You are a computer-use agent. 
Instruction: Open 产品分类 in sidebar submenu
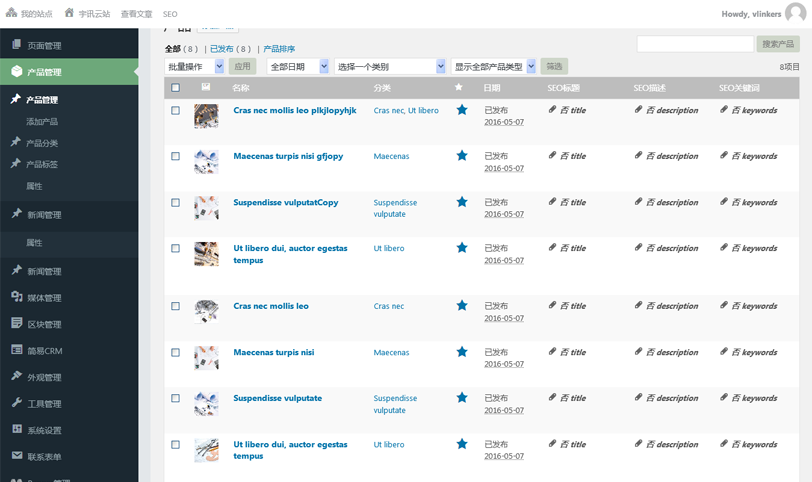point(42,143)
